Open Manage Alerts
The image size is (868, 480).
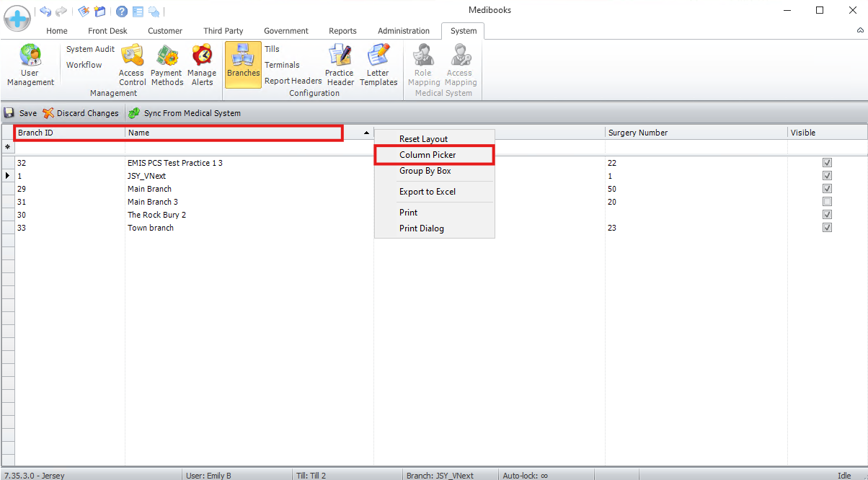coord(202,66)
